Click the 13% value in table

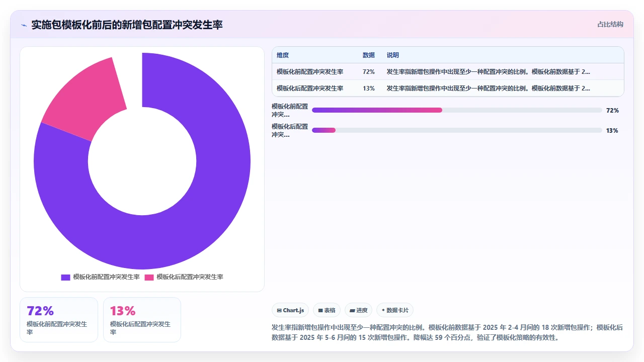click(368, 88)
